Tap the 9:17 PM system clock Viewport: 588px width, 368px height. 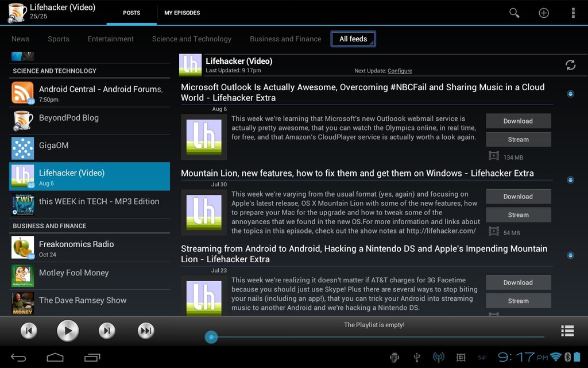[523, 357]
